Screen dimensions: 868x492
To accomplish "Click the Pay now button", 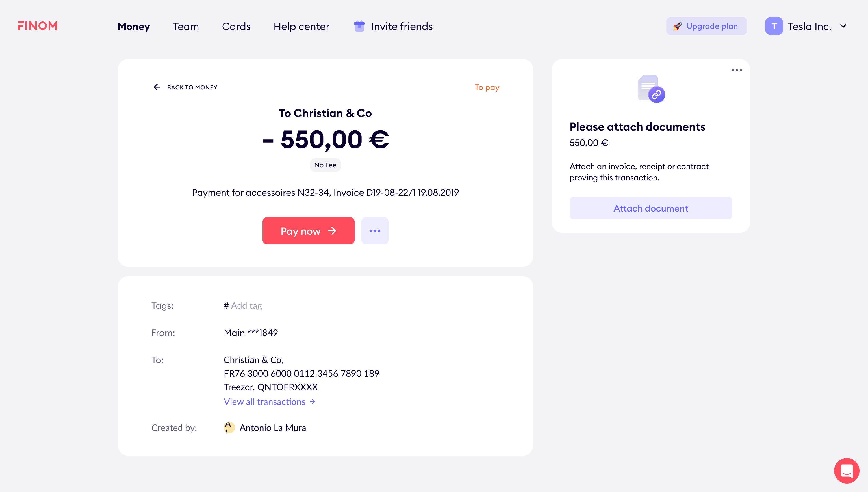I will (308, 231).
